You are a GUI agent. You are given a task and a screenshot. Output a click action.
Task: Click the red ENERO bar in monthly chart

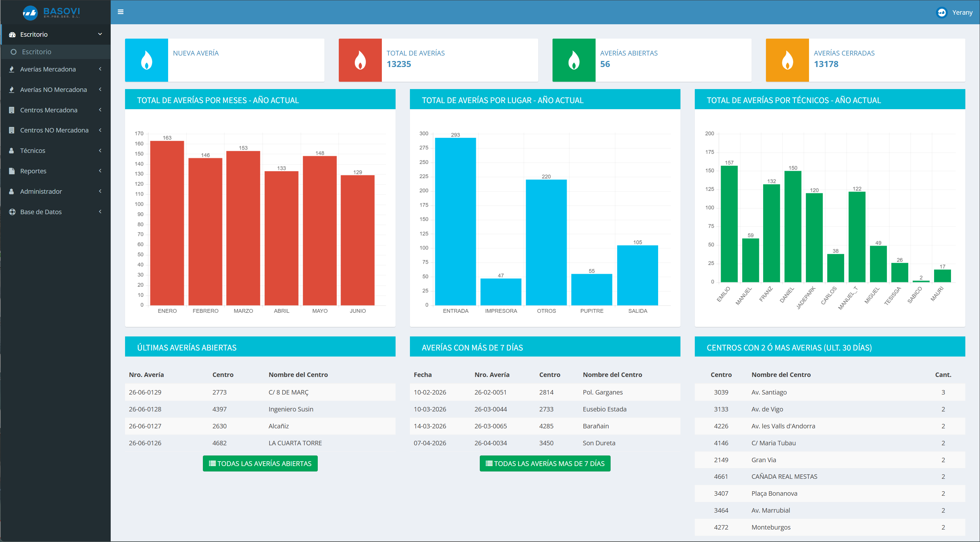(x=167, y=223)
